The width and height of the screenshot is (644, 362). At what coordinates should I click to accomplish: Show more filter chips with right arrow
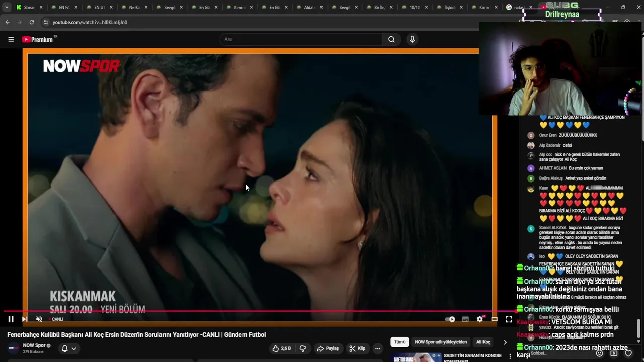click(505, 342)
